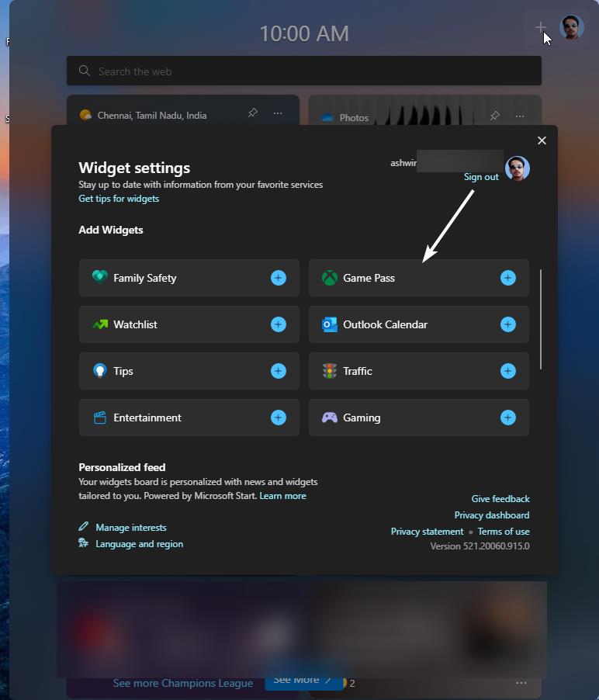Image resolution: width=599 pixels, height=700 pixels.
Task: Click the add widgets plus button at top
Action: 541,27
